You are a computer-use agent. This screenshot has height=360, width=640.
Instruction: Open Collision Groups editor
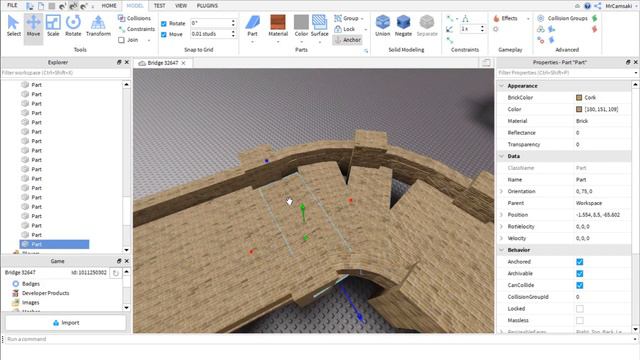[563, 18]
